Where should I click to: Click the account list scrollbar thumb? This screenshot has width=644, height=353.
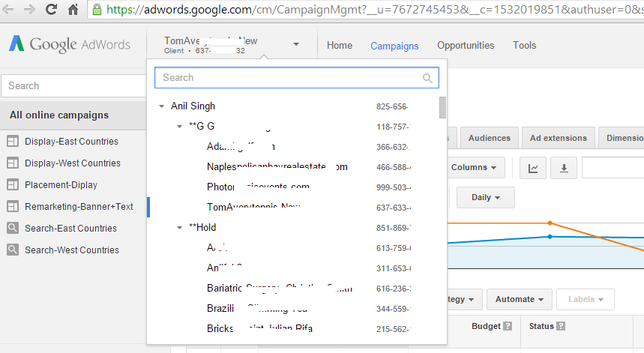pos(442,107)
